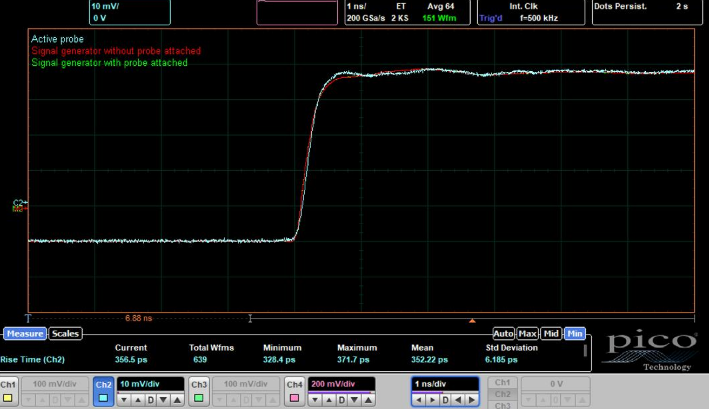Click Ch2 scale rightmost up arrow
This screenshot has height=409, width=709.
click(x=177, y=400)
